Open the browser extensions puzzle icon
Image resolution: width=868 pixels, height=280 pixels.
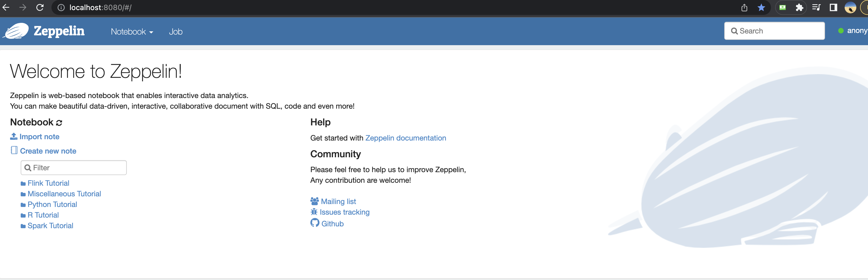(799, 7)
